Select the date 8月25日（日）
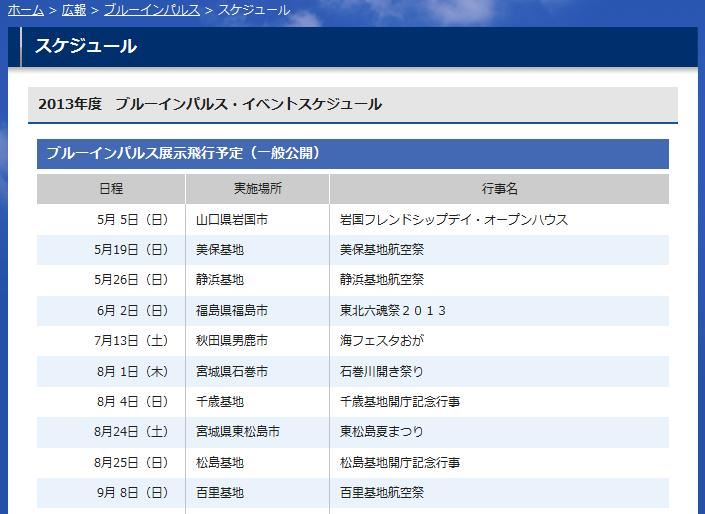The image size is (705, 514). tap(132, 462)
